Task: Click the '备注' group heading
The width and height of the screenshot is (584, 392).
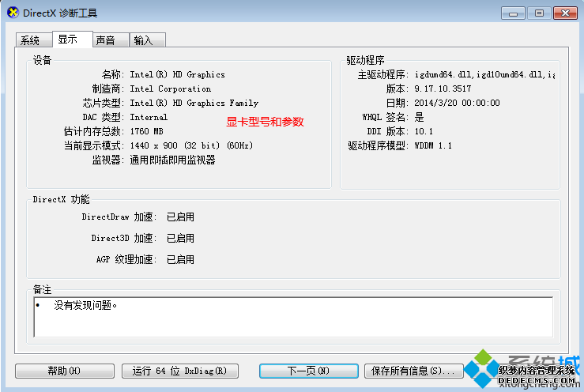Action: pyautogui.click(x=42, y=289)
